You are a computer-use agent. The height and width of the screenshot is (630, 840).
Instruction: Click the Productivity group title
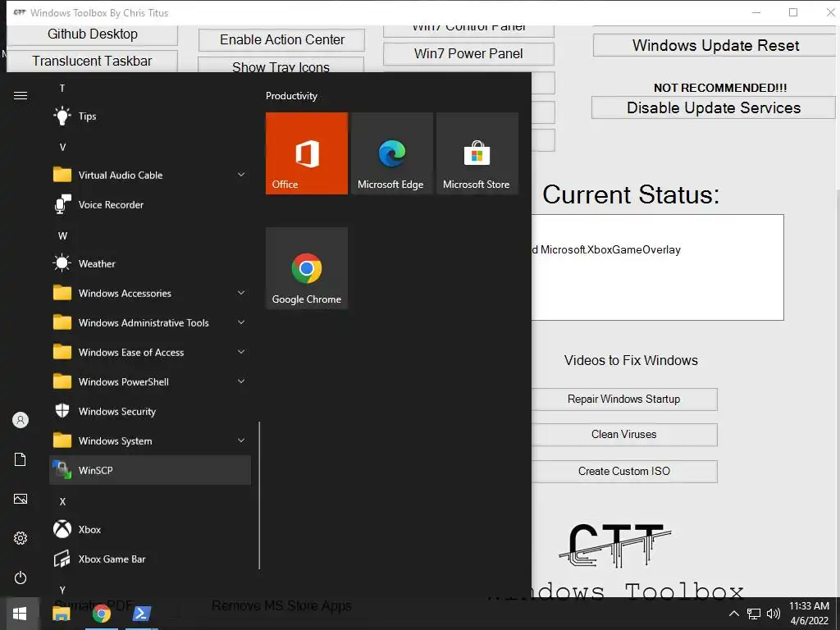[291, 96]
